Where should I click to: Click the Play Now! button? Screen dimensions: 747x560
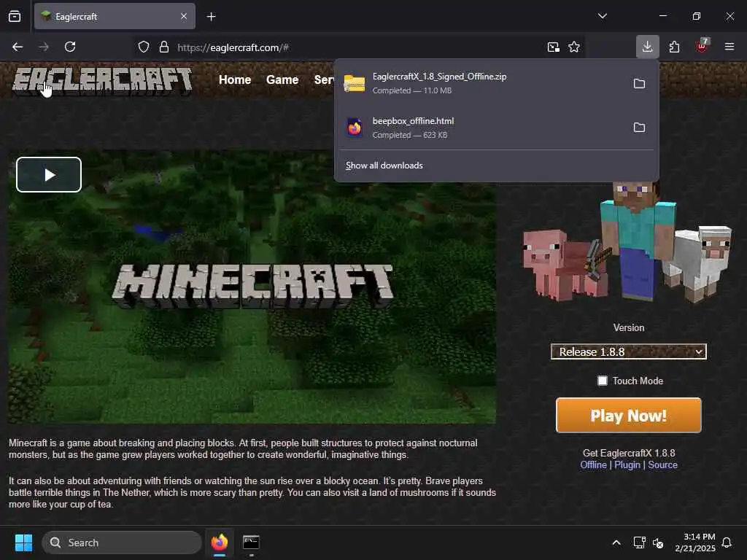pos(628,416)
